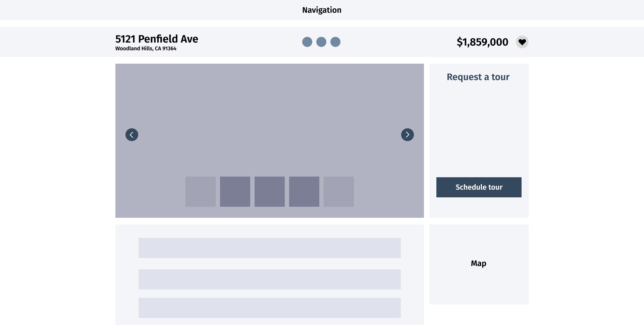Viewport: 644px width, 325px height.
Task: Click the 5121 Penfield Ave address heading
Action: tap(157, 39)
